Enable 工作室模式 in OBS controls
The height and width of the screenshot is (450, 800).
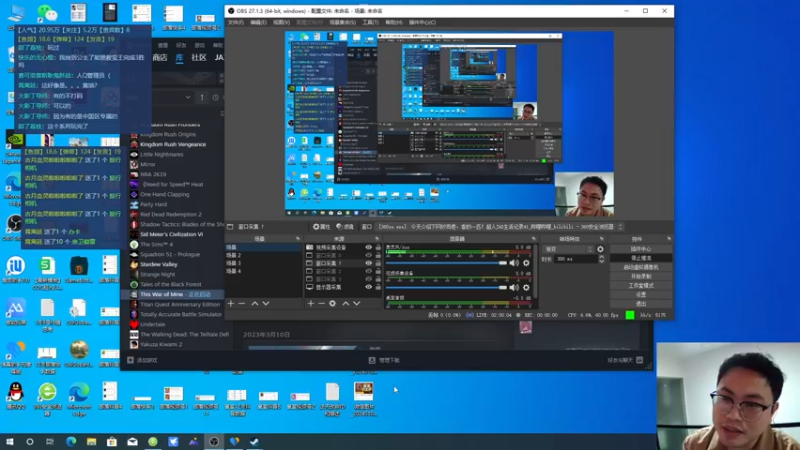641,286
